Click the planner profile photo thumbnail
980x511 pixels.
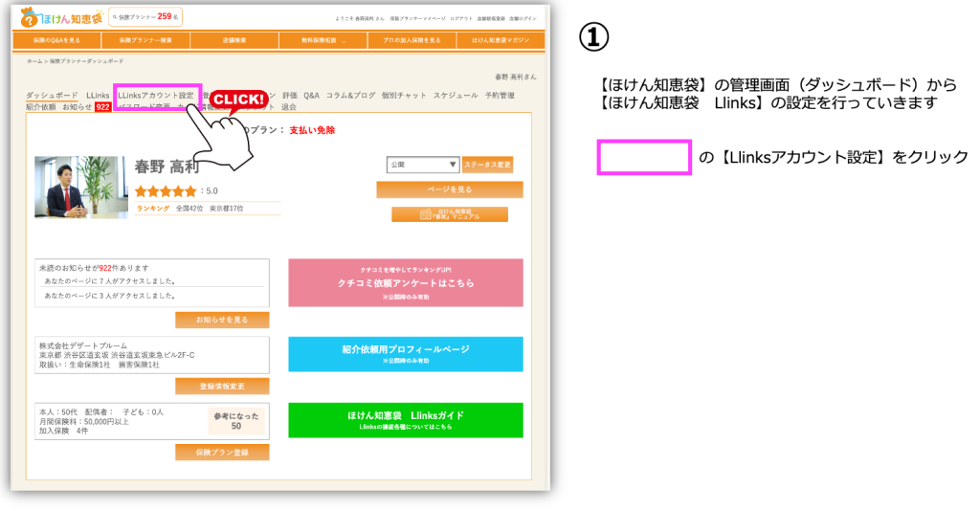81,188
